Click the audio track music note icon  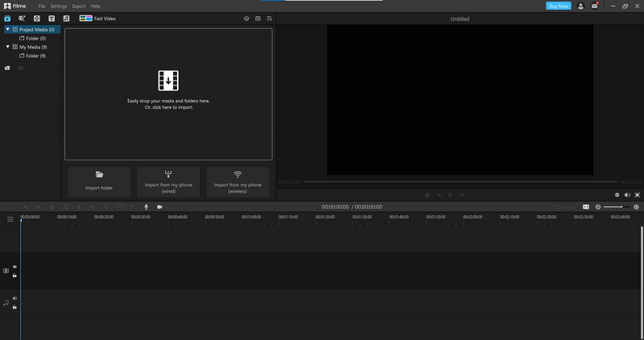pyautogui.click(x=6, y=303)
